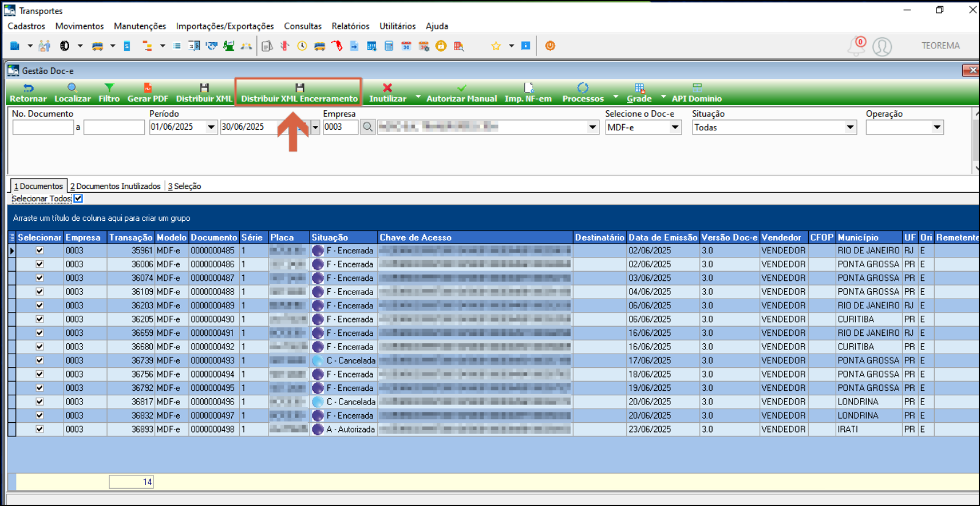Click Gerar PDF in green toolbar

tap(147, 93)
